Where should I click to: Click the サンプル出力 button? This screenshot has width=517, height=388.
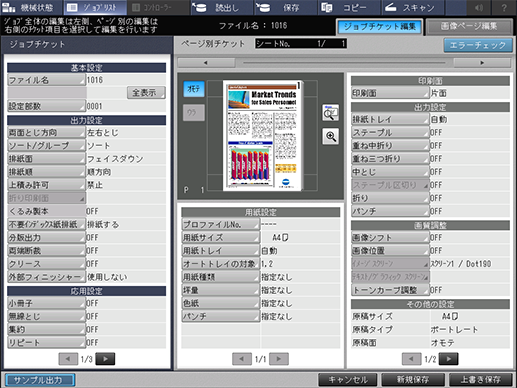40,380
